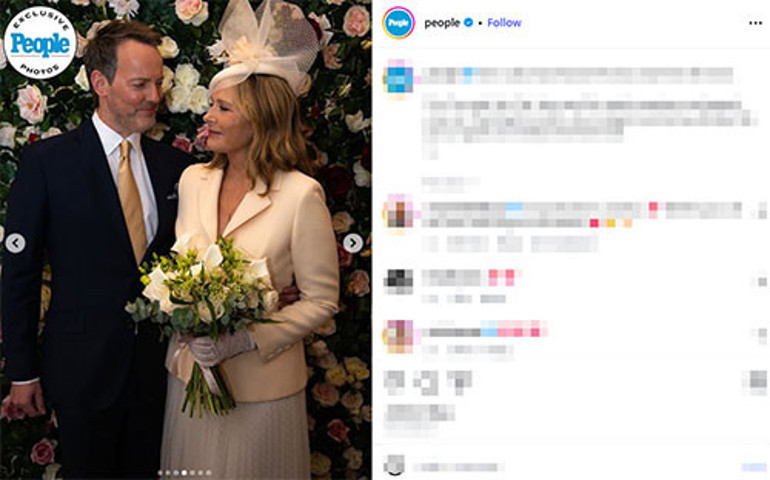Save the post with the bookmark icon

pyautogui.click(x=755, y=380)
